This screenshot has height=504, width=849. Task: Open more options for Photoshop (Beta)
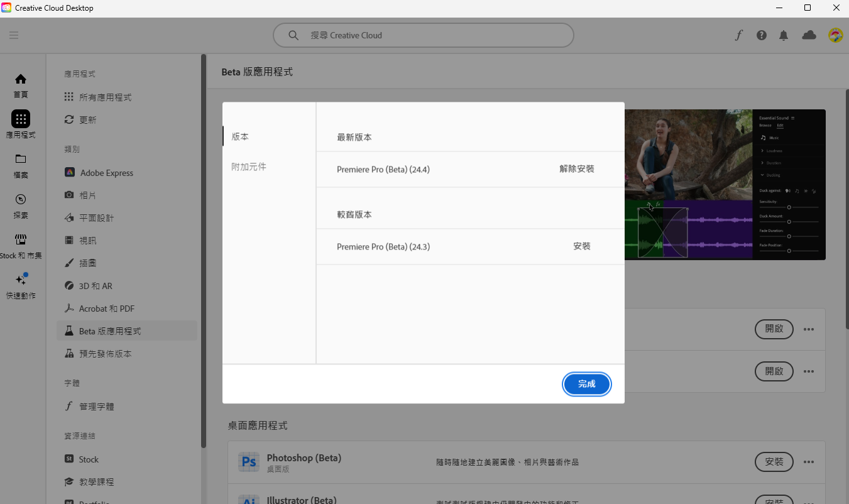tap(808, 462)
